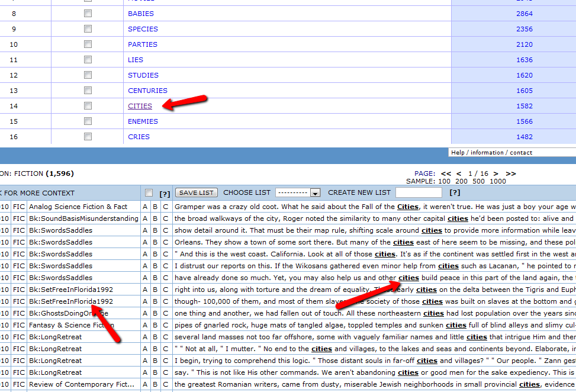Viewport: 576px width, 392px height.
Task: Open Review of Contemporary Fict... source
Action: (82, 384)
